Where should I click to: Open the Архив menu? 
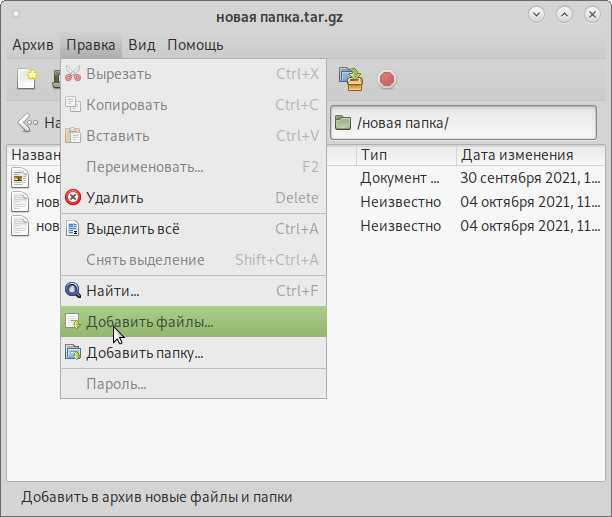click(x=33, y=45)
